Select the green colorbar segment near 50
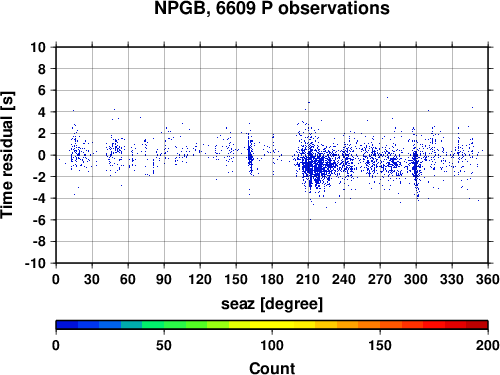The height and width of the screenshot is (375, 500). click(164, 325)
